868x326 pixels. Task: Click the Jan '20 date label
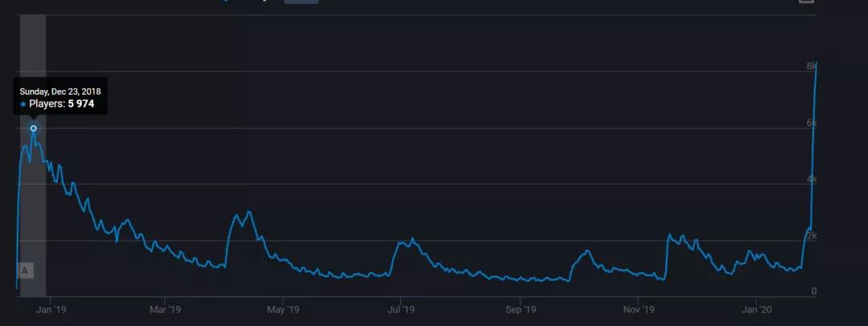click(756, 309)
